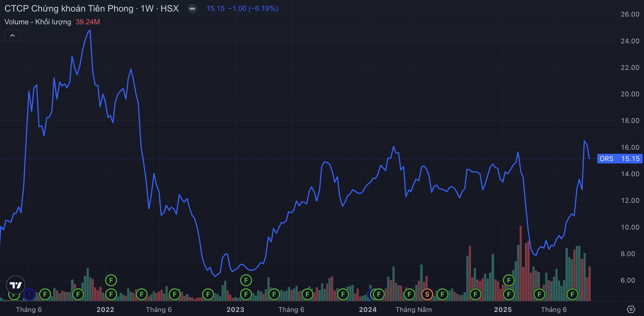This screenshot has width=644, height=316.
Task: Click the 15.15 last price value in header
Action: (x=215, y=8)
